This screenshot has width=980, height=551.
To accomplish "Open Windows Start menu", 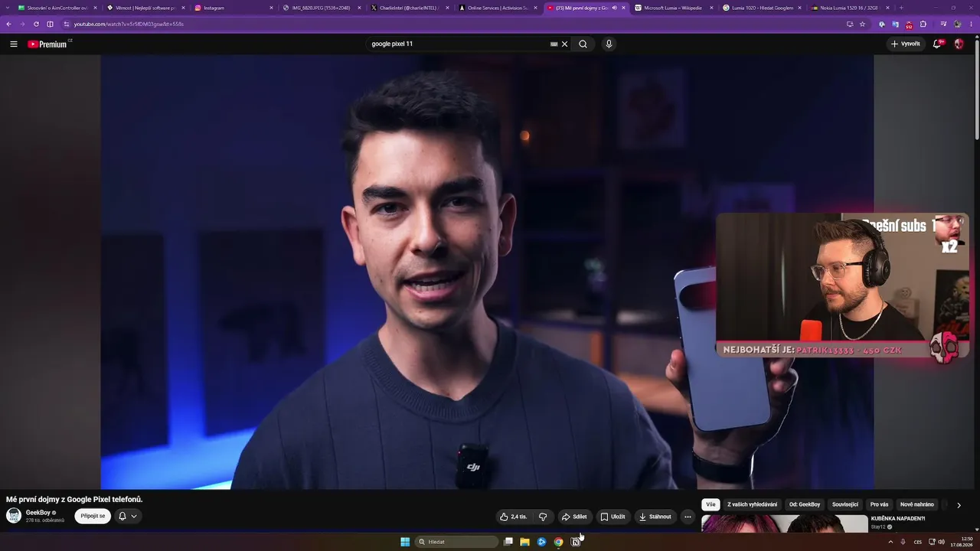I will coord(405,542).
